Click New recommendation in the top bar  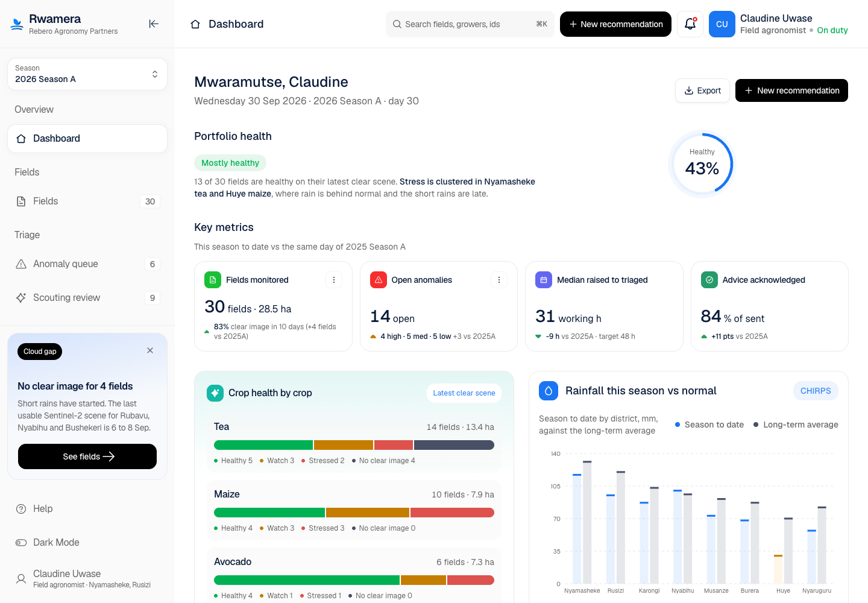(615, 24)
